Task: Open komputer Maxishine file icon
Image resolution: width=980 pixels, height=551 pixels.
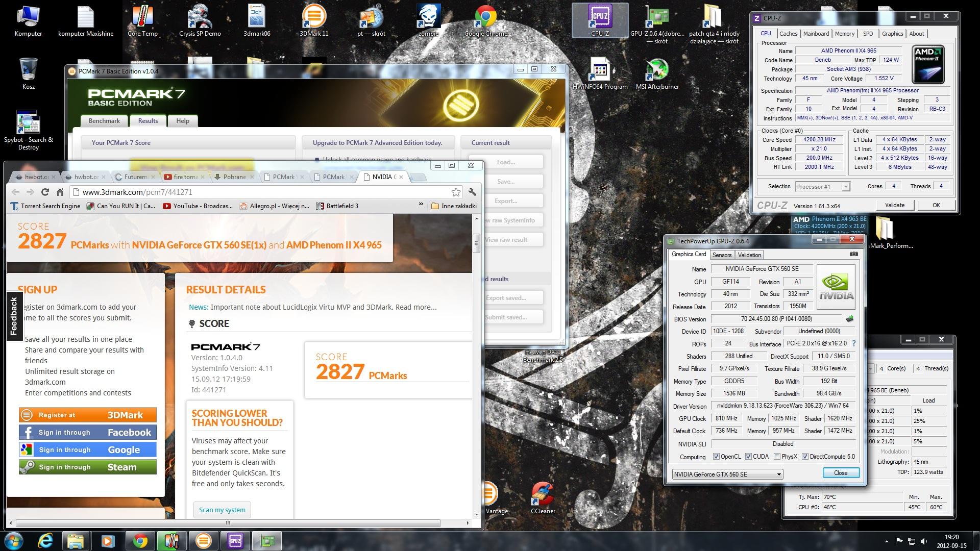Action: click(x=86, y=21)
